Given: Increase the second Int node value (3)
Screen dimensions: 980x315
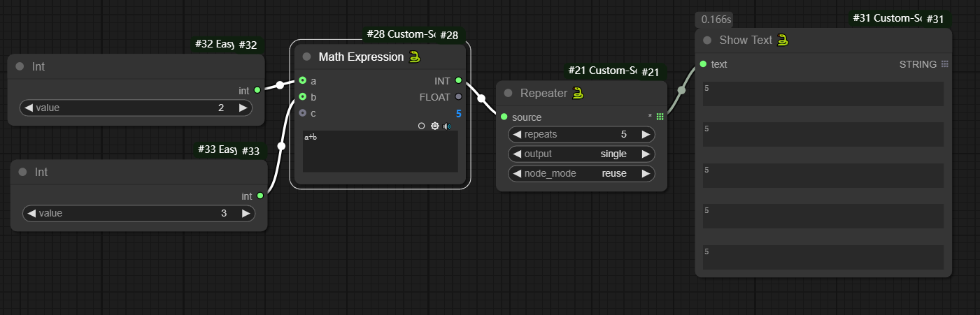Looking at the screenshot, I should (246, 213).
